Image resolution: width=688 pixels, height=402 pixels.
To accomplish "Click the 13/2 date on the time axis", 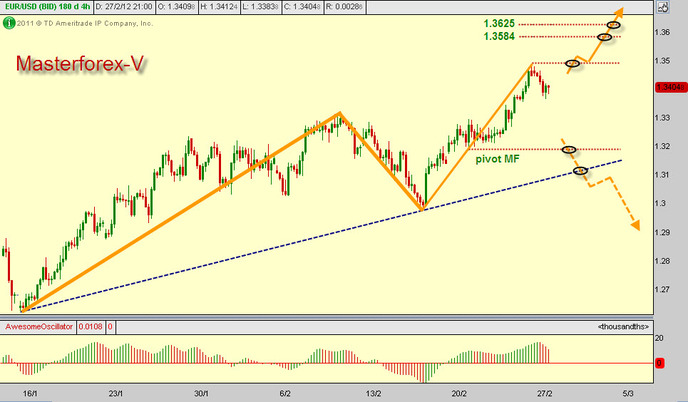I will [x=376, y=393].
